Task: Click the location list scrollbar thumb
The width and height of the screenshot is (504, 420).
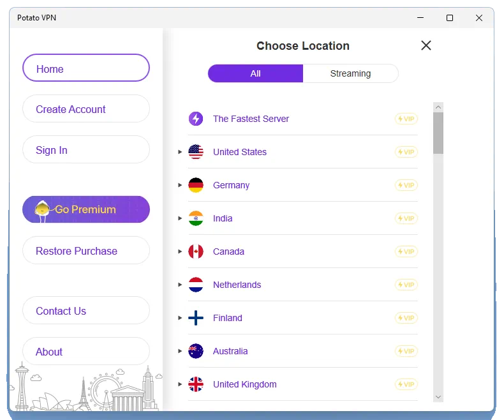Action: point(438,133)
